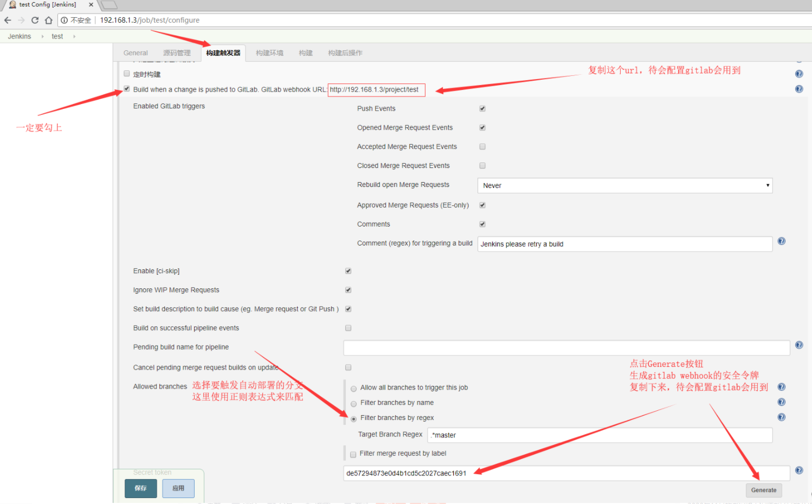Open help for Allow all branches option
This screenshot has width=812, height=504.
tap(782, 387)
